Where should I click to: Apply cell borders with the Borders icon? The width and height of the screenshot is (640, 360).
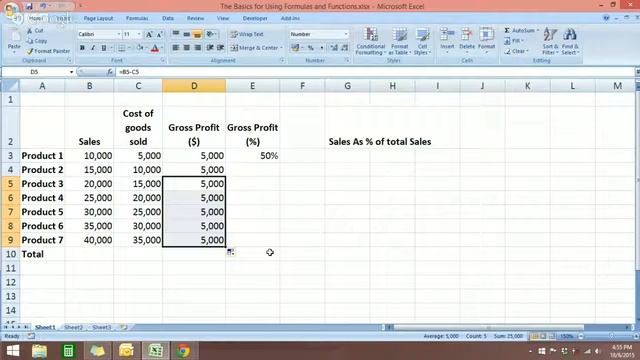coord(121,48)
